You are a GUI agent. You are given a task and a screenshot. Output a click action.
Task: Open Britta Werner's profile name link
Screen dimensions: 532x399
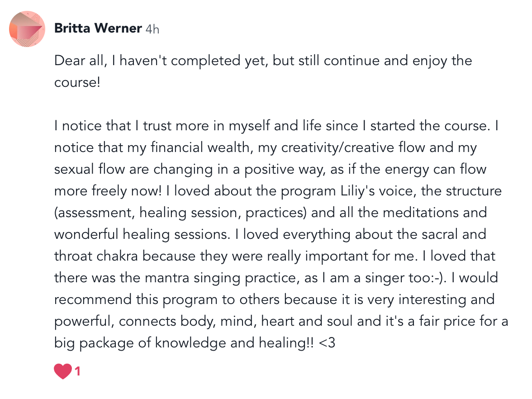click(98, 28)
